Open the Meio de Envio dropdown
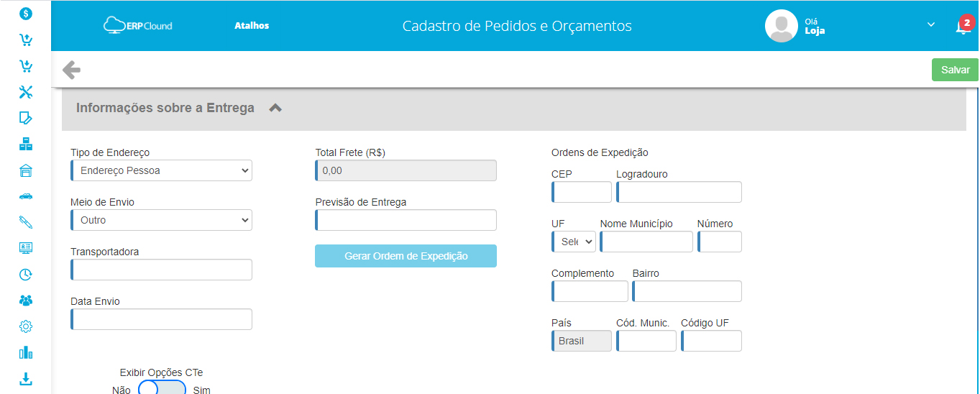The height and width of the screenshot is (394, 980). click(x=162, y=220)
